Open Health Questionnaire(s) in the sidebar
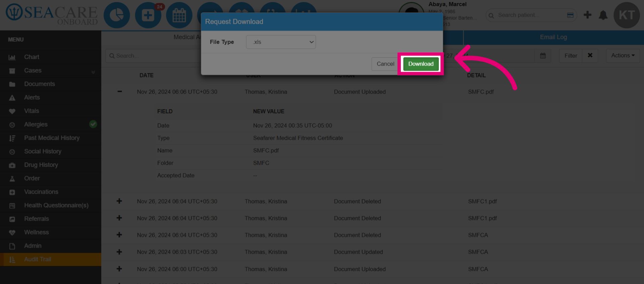Viewport: 644px width, 284px height. pyautogui.click(x=56, y=205)
